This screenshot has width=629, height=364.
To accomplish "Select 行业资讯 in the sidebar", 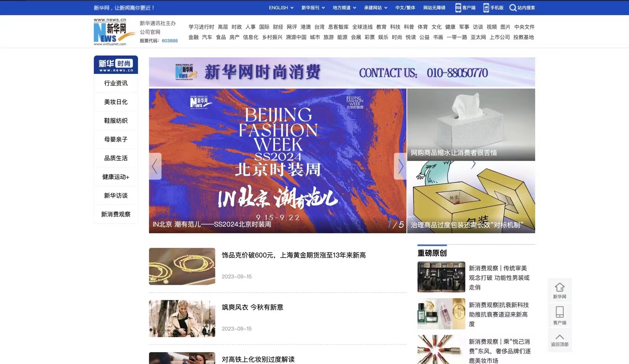I will pyautogui.click(x=116, y=83).
